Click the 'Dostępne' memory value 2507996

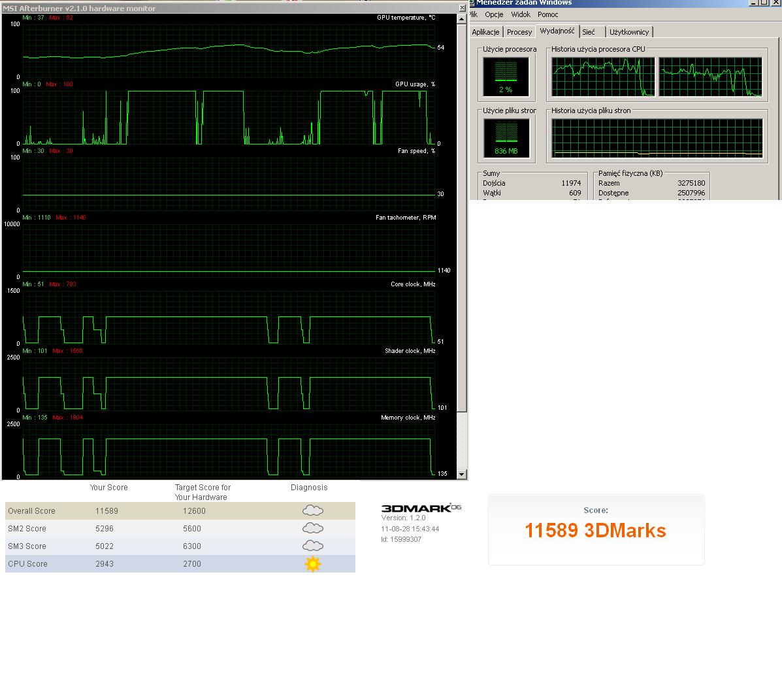[x=691, y=193]
